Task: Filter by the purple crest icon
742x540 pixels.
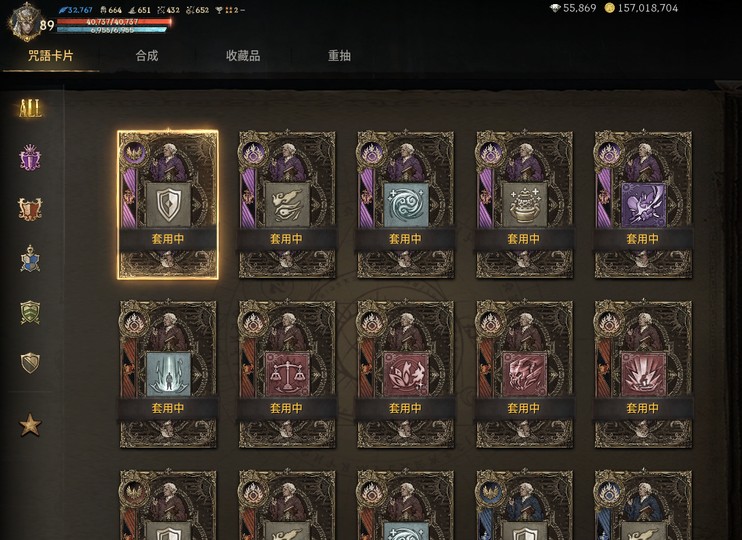Action: pos(30,158)
